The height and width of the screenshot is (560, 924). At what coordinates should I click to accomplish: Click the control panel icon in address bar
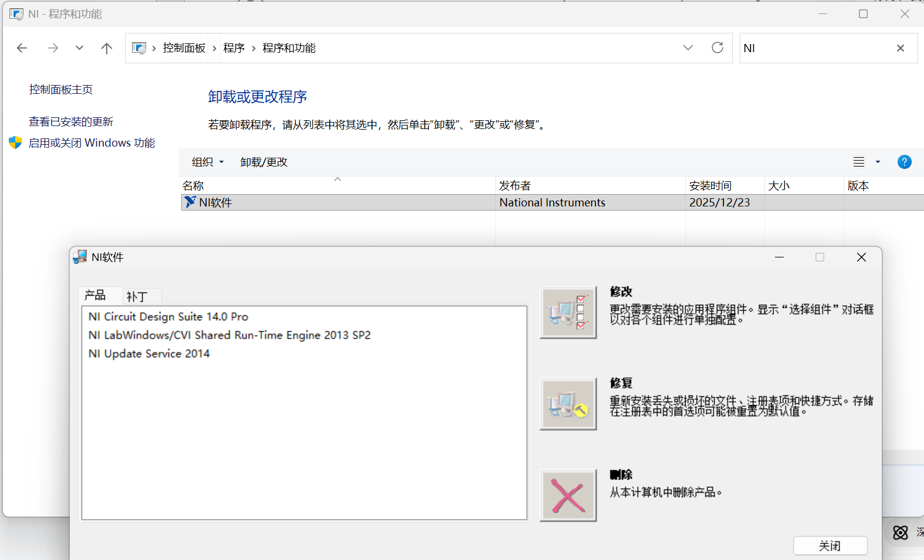pyautogui.click(x=139, y=48)
